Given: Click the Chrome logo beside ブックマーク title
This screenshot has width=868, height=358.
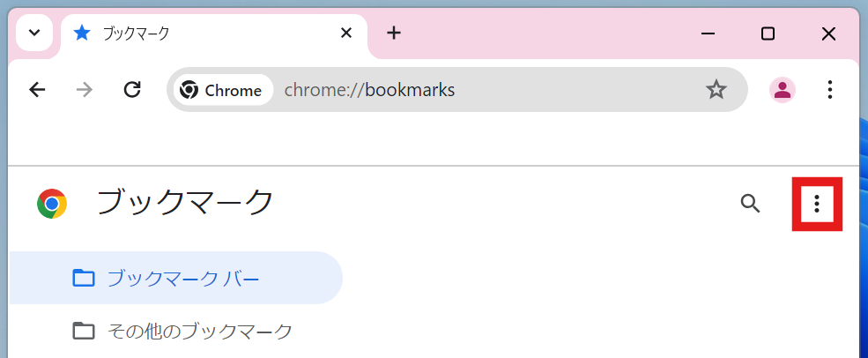Looking at the screenshot, I should click(52, 204).
